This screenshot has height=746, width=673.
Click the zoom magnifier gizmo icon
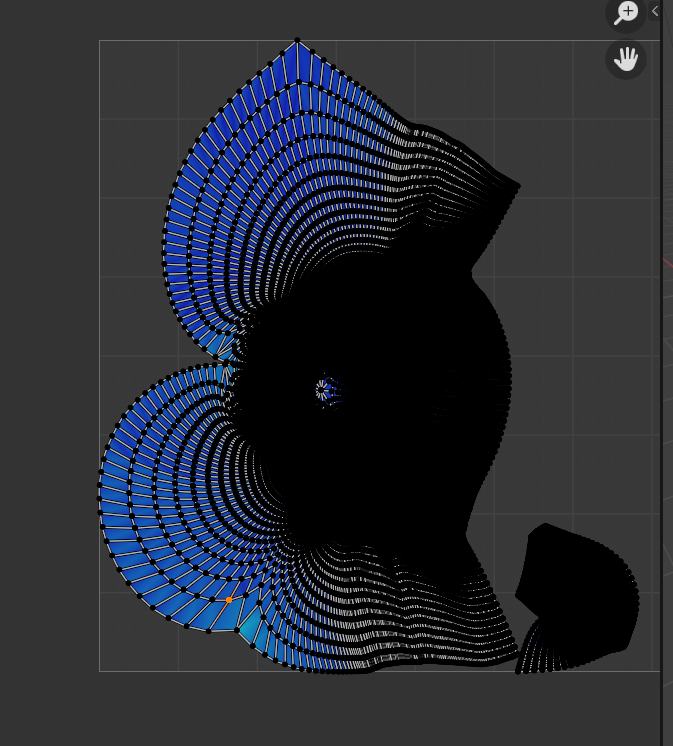click(626, 13)
